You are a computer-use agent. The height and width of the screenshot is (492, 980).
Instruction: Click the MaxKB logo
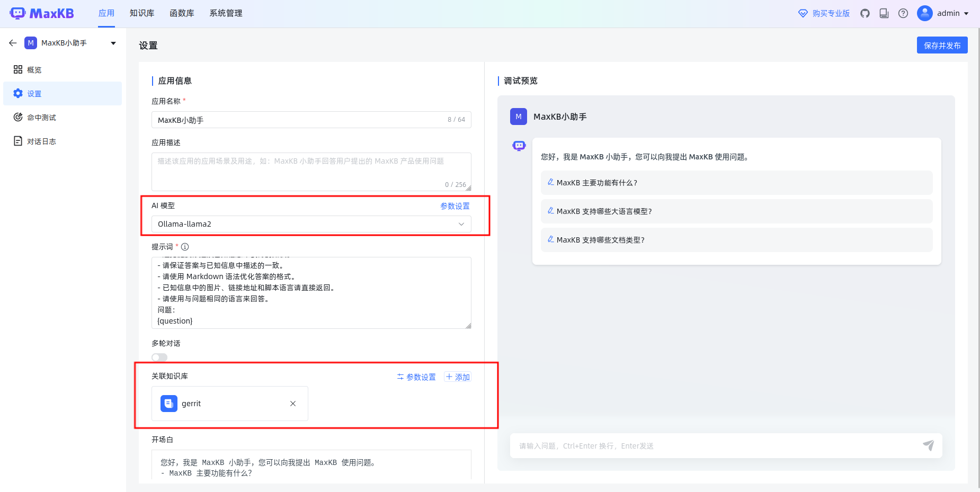tap(42, 13)
